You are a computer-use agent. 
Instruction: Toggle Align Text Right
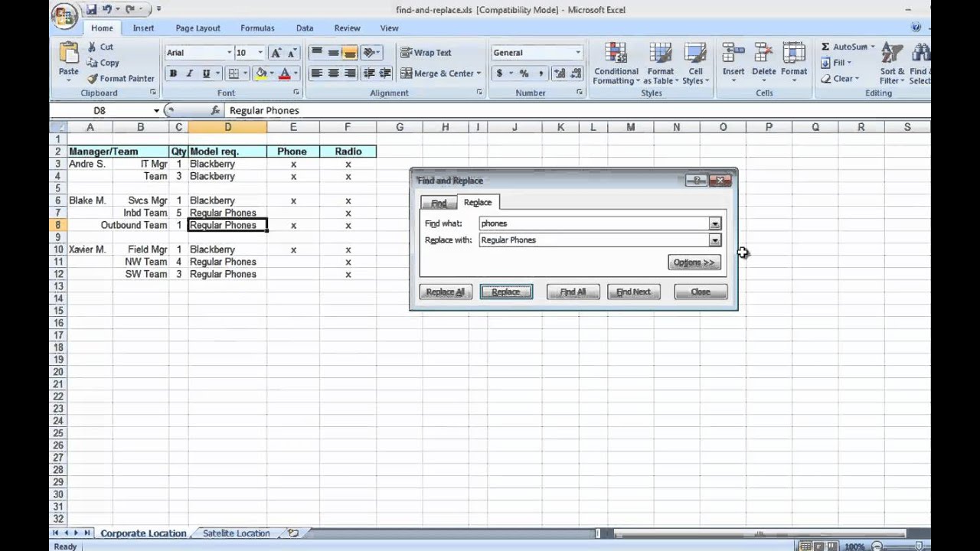tap(350, 73)
